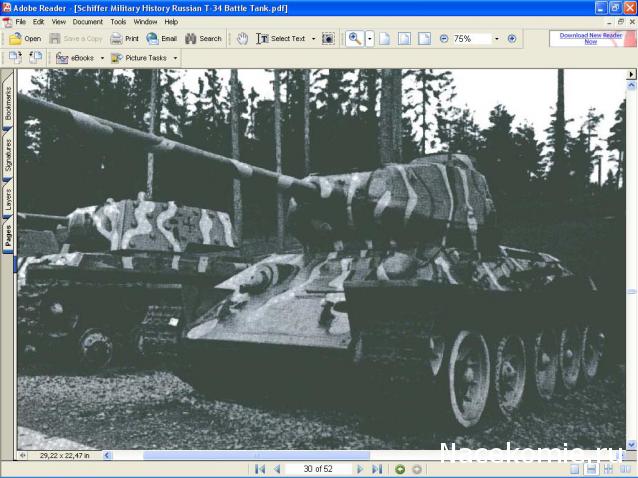638x478 pixels.
Task: Click the zoom in plus button
Action: tap(512, 39)
